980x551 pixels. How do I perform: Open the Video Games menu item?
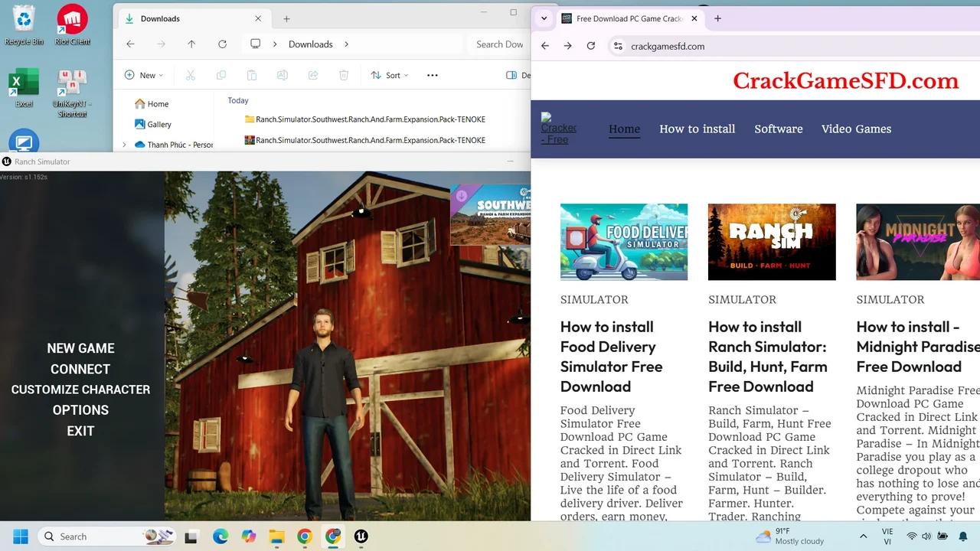(856, 129)
